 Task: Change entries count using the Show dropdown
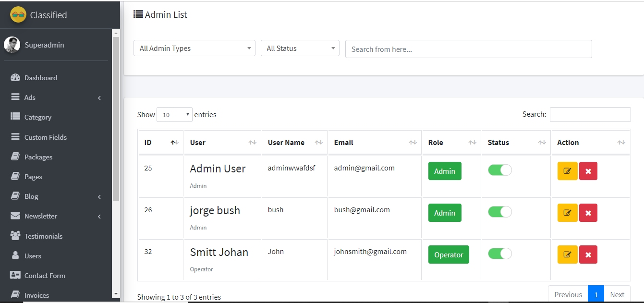(x=174, y=114)
